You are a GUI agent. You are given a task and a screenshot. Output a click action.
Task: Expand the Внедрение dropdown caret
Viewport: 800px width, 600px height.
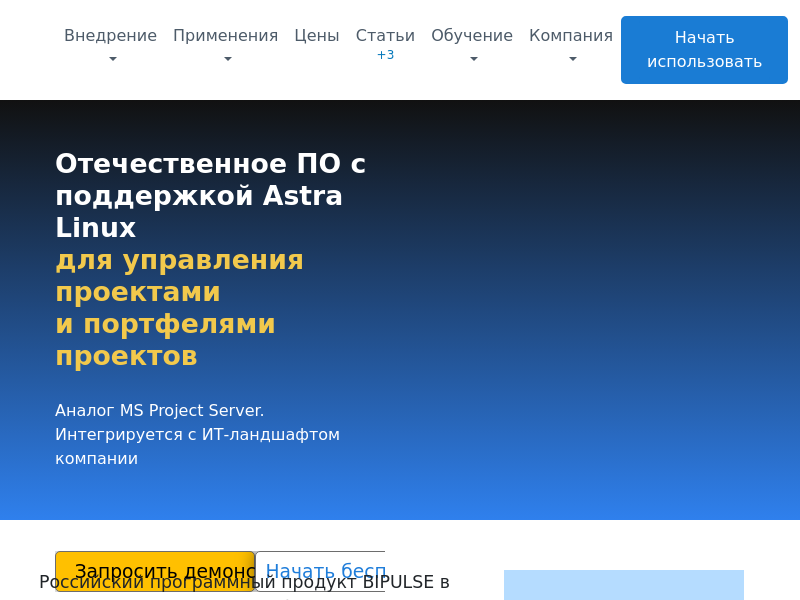[x=113, y=59]
